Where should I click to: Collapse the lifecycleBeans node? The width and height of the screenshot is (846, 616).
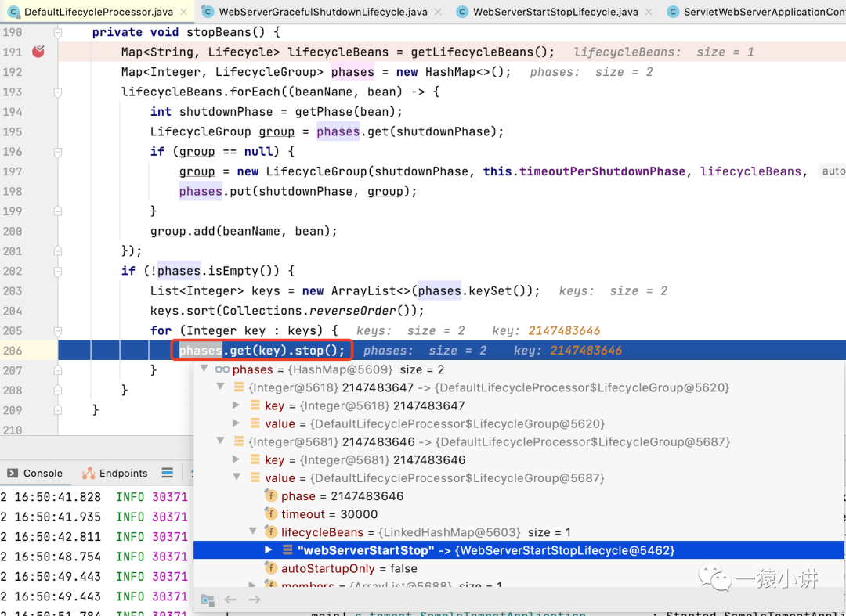pyautogui.click(x=252, y=532)
